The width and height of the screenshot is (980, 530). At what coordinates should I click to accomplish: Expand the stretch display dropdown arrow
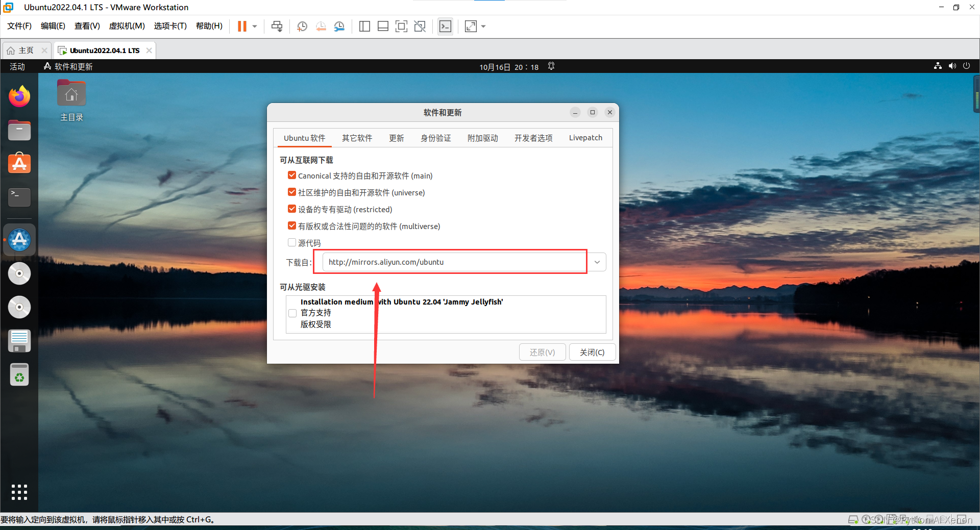pos(483,27)
